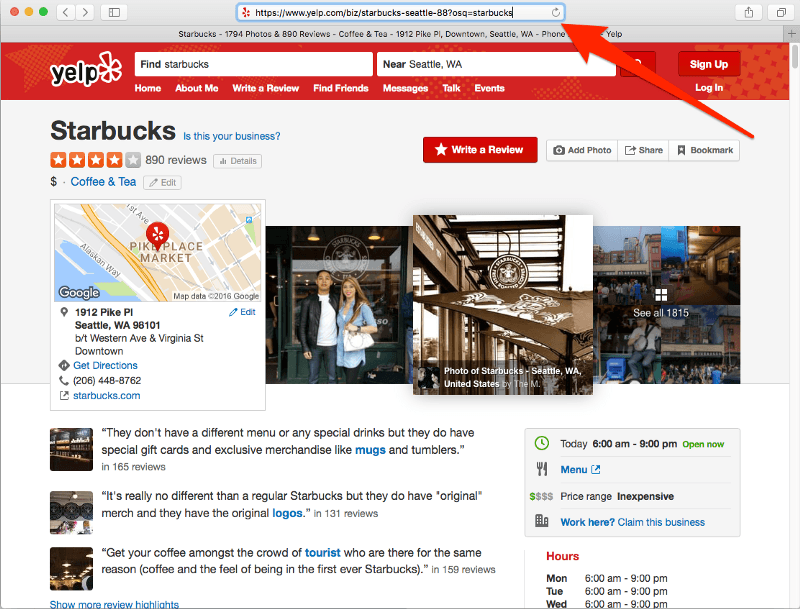The width and height of the screenshot is (800, 609).
Task: Open the Menu via fork-and-knife icon
Action: [541, 469]
